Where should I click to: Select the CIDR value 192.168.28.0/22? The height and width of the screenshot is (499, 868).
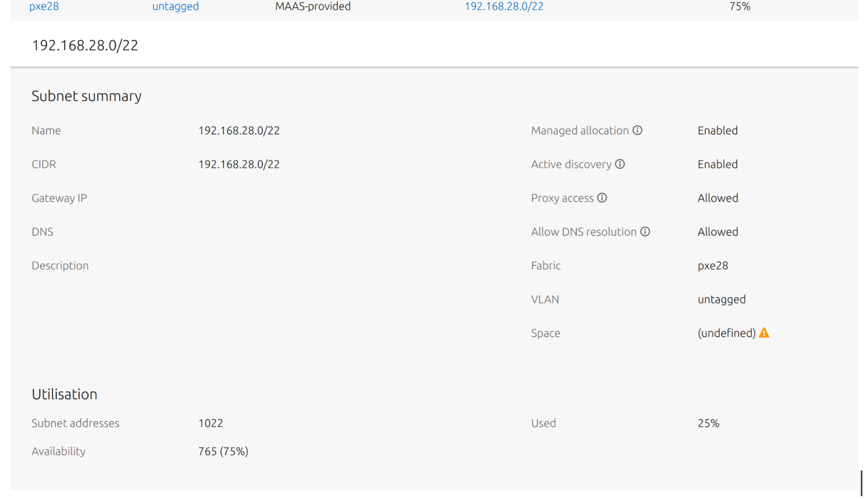[x=239, y=164]
